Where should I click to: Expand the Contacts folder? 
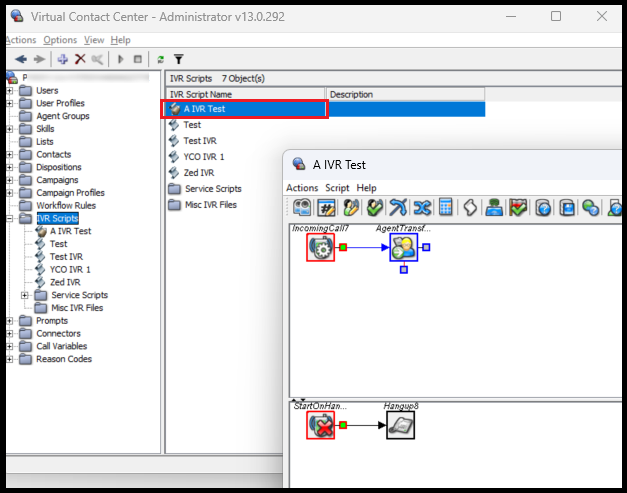pyautogui.click(x=10, y=155)
